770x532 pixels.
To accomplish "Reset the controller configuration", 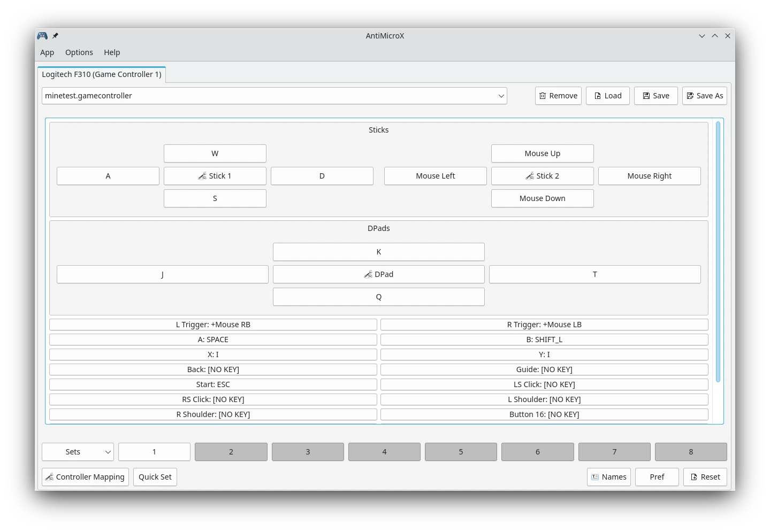I will (705, 477).
